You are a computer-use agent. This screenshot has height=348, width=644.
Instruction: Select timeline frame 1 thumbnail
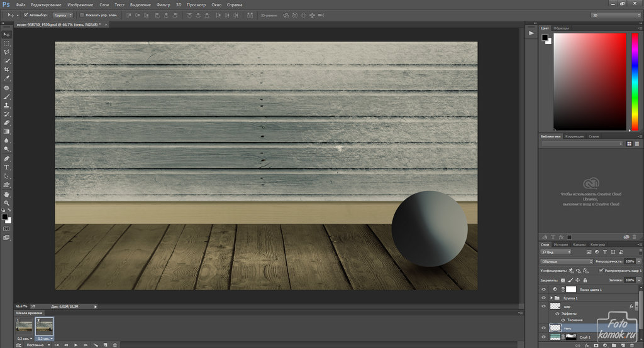coord(25,327)
